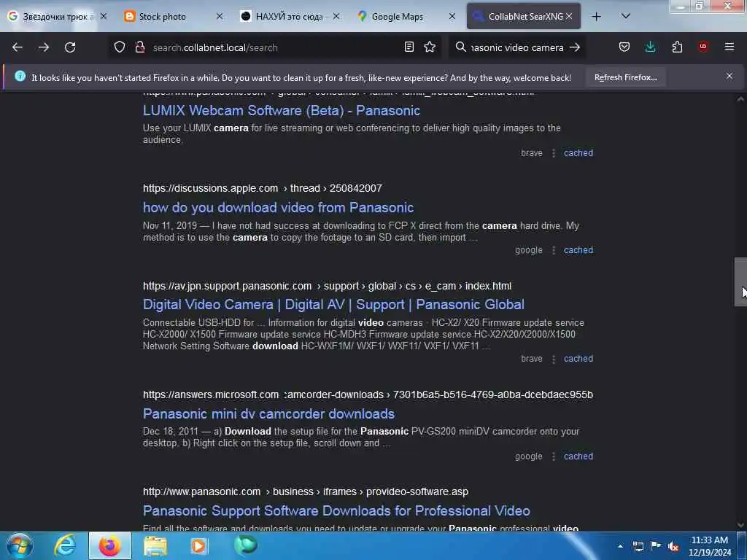Switch to the Stock photo tab

pyautogui.click(x=163, y=17)
